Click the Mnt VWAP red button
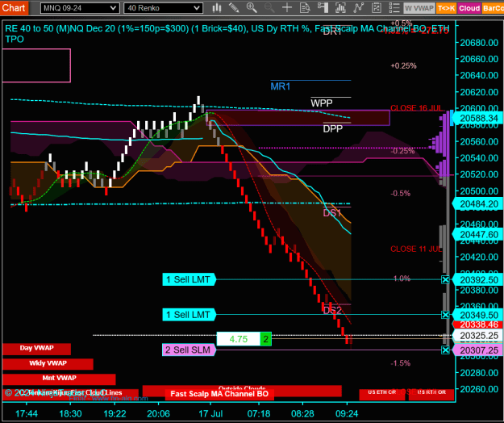504x423 pixels. pos(59,379)
